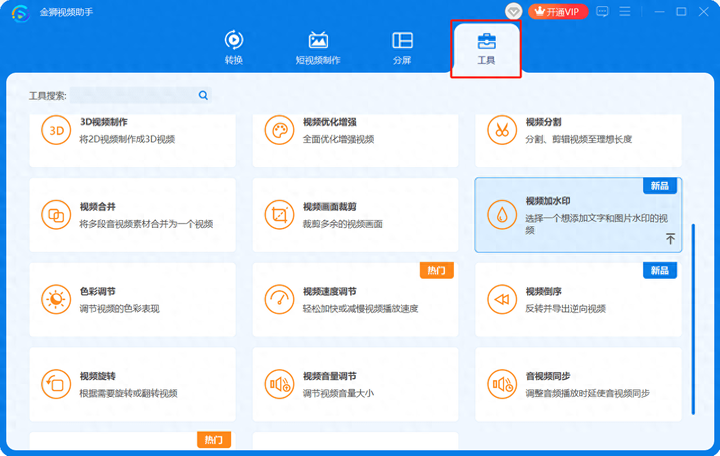Click description 根据需要旋转或翻转视频
Viewport: 720px width, 456px height.
(x=128, y=393)
